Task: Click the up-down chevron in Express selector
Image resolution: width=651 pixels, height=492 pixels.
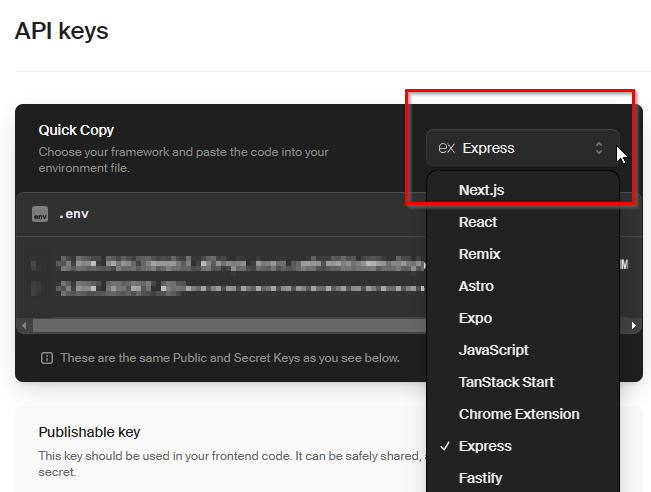Action: pos(599,148)
